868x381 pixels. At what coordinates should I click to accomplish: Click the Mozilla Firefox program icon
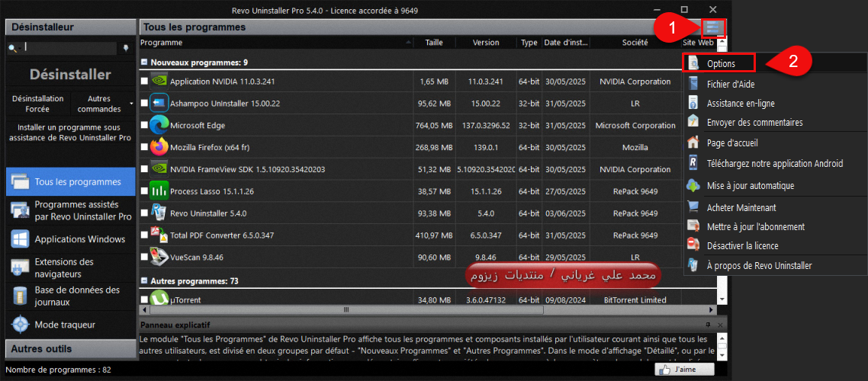click(159, 147)
